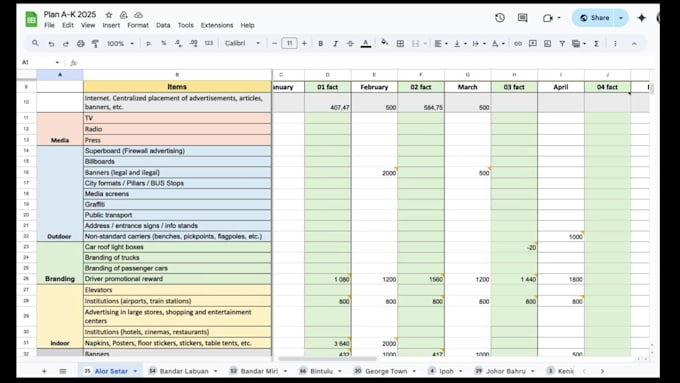Open filter views dropdown

[x=579, y=43]
